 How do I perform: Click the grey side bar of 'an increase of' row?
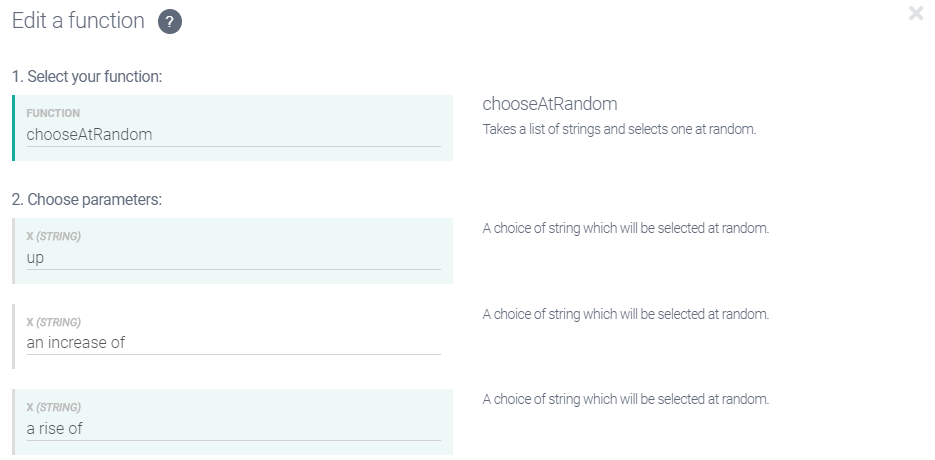[14, 336]
